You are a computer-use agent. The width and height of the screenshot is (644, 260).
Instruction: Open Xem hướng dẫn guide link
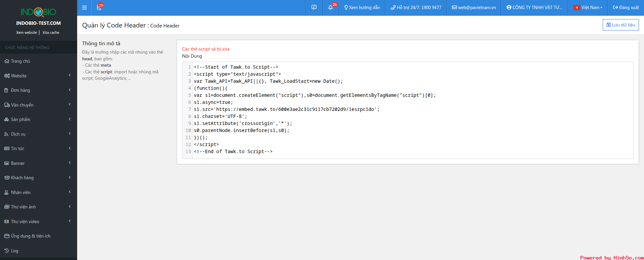click(x=362, y=8)
